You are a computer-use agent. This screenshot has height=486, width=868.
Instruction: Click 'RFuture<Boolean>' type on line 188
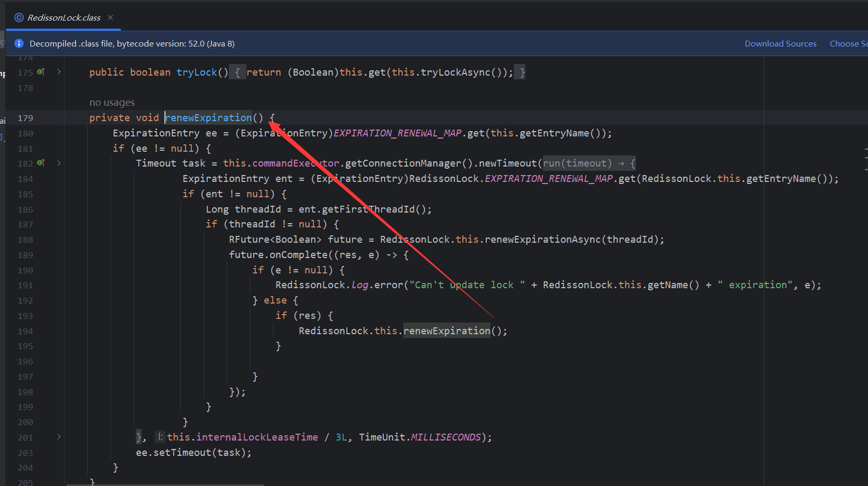tap(275, 240)
